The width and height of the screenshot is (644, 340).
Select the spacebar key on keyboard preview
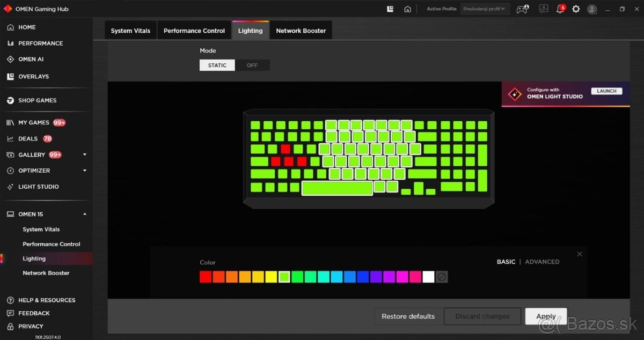click(337, 188)
